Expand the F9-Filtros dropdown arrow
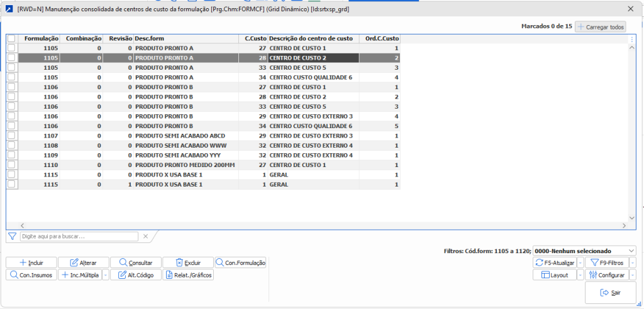Screen dimensions: 644x309 633,263
